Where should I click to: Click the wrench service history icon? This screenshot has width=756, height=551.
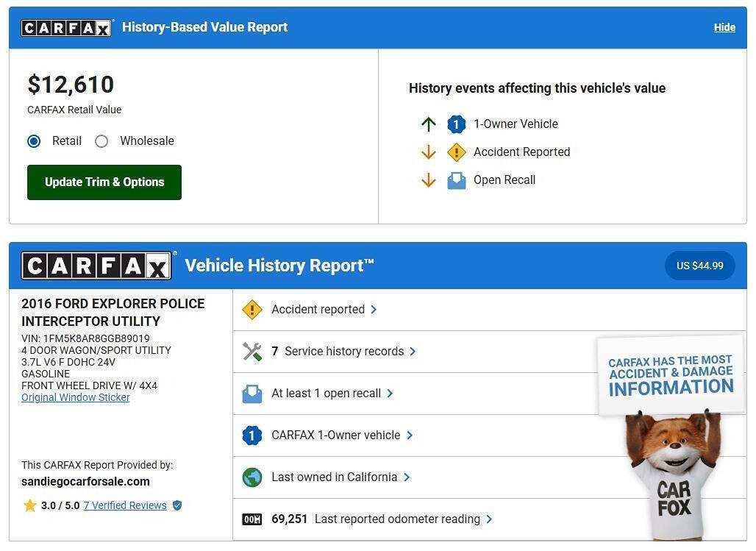click(252, 352)
